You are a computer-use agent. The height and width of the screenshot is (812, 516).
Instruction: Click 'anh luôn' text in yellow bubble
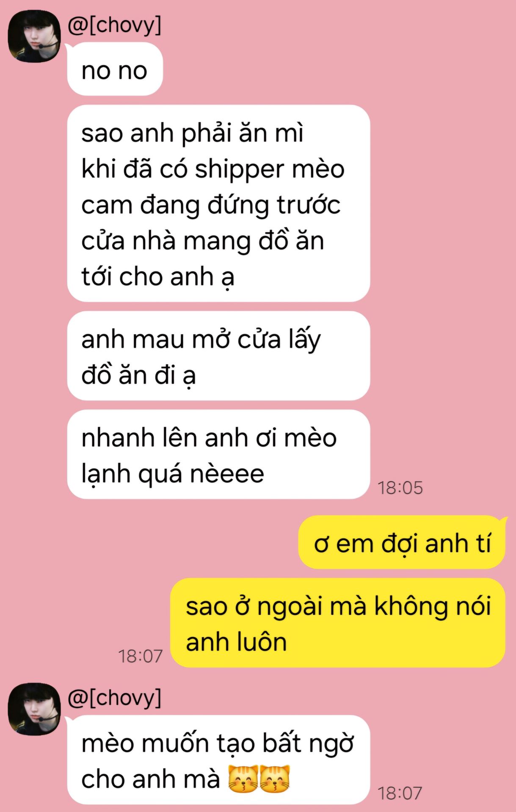click(x=236, y=642)
